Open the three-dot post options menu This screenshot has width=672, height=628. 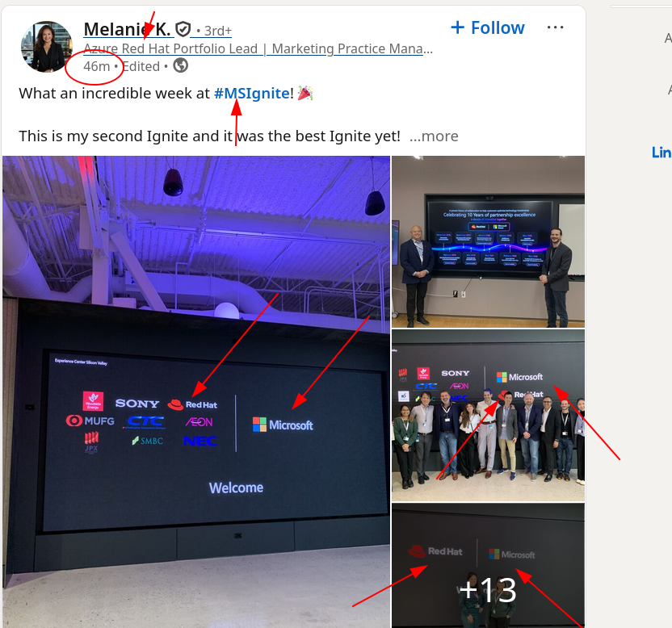[555, 27]
